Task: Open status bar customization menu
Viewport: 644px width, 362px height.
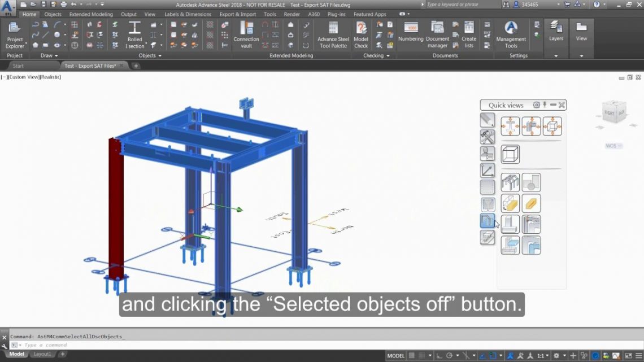Action: 639,355
